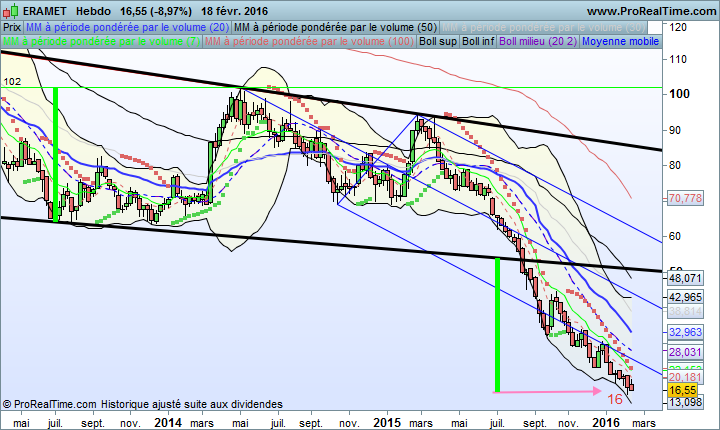This screenshot has width=720, height=430.
Task: Click the ERAMET ticker name
Action: tap(45, 11)
